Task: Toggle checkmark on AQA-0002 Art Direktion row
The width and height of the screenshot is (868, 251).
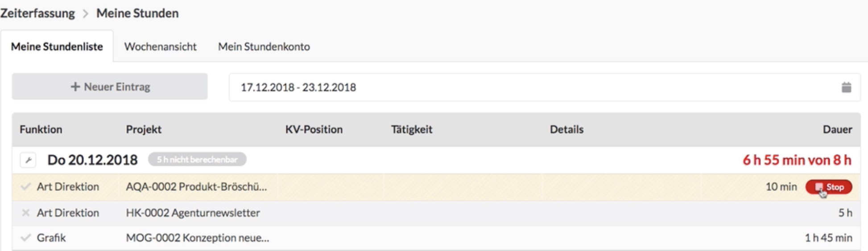Action: click(26, 187)
